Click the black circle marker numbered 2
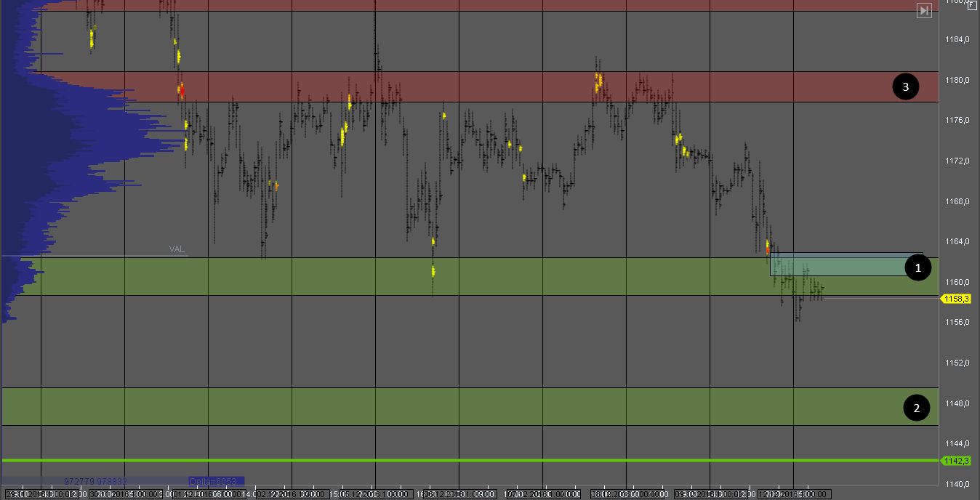Image resolution: width=980 pixels, height=500 pixels. click(x=916, y=408)
